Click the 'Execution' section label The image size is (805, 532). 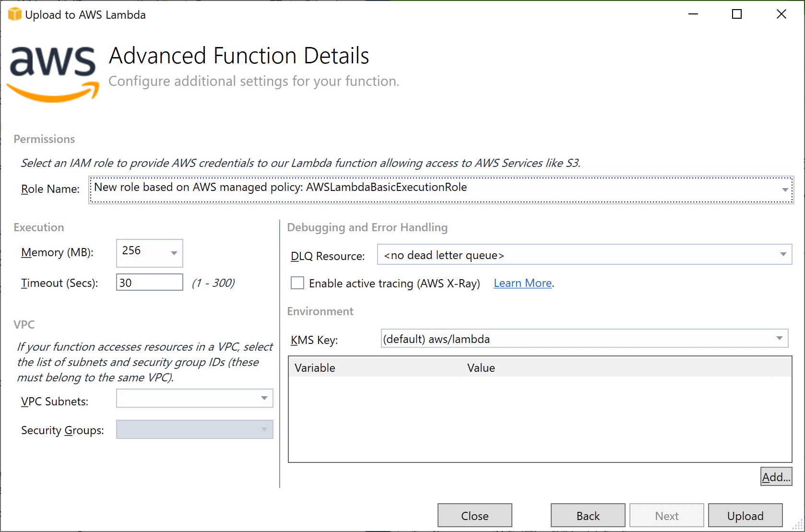tap(39, 227)
